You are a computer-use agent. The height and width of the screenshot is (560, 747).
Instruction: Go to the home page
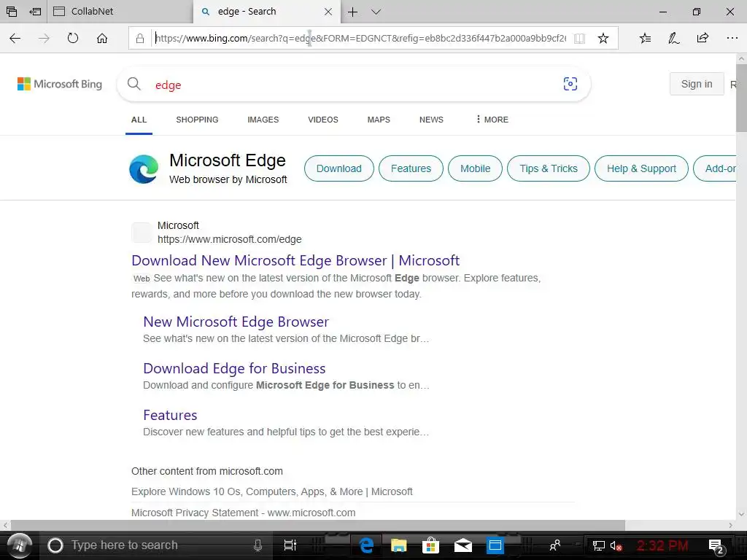pyautogui.click(x=102, y=38)
